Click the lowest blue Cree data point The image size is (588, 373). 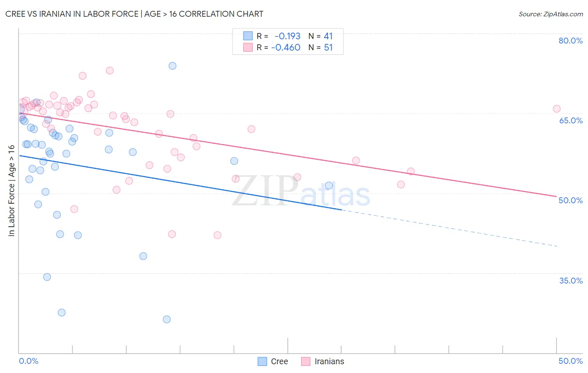[x=167, y=319]
